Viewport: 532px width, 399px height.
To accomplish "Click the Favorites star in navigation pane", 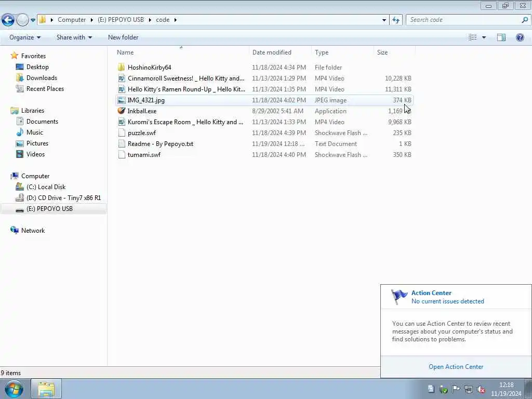I will click(14, 56).
